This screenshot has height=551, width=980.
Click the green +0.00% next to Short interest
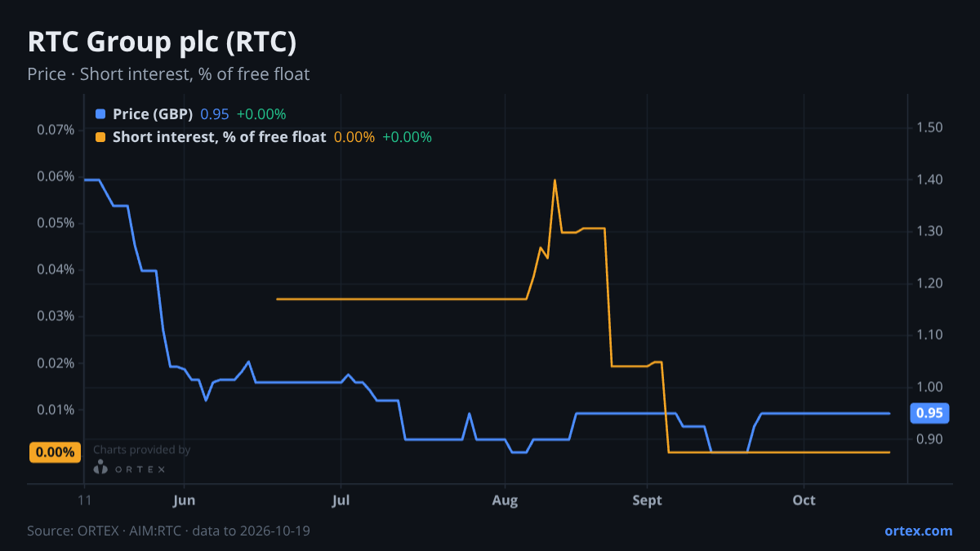click(407, 137)
